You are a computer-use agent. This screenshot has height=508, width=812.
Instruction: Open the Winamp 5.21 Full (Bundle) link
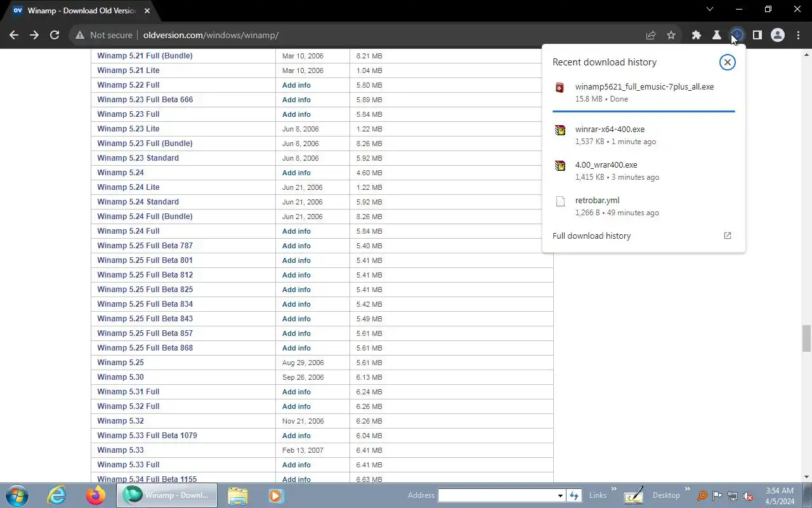[x=145, y=56]
